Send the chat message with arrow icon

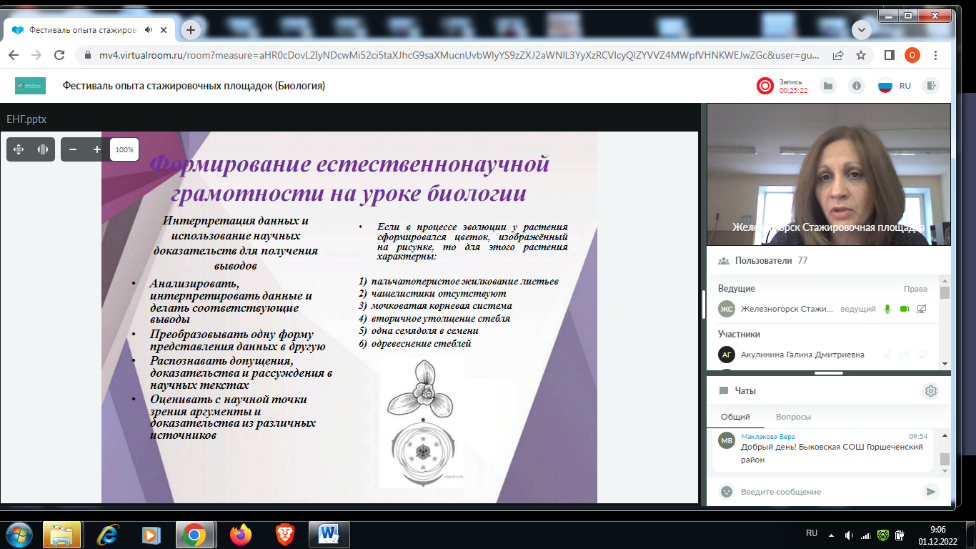tap(931, 492)
